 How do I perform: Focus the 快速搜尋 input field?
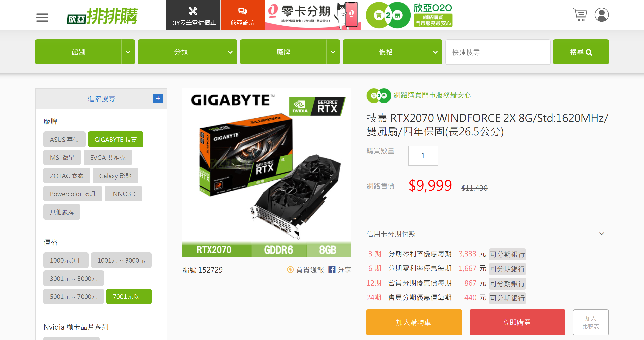[x=498, y=52]
